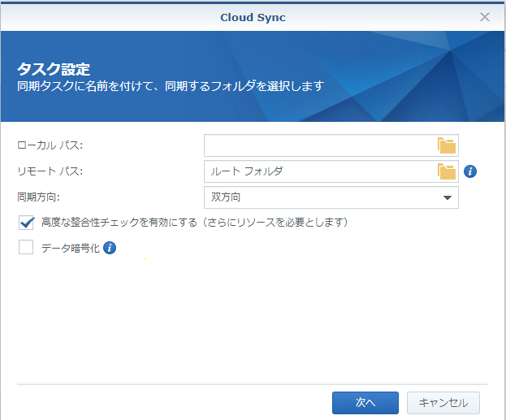Enable データ暗号化 checkbox
Image resolution: width=506 pixels, height=420 pixels.
pyautogui.click(x=26, y=248)
